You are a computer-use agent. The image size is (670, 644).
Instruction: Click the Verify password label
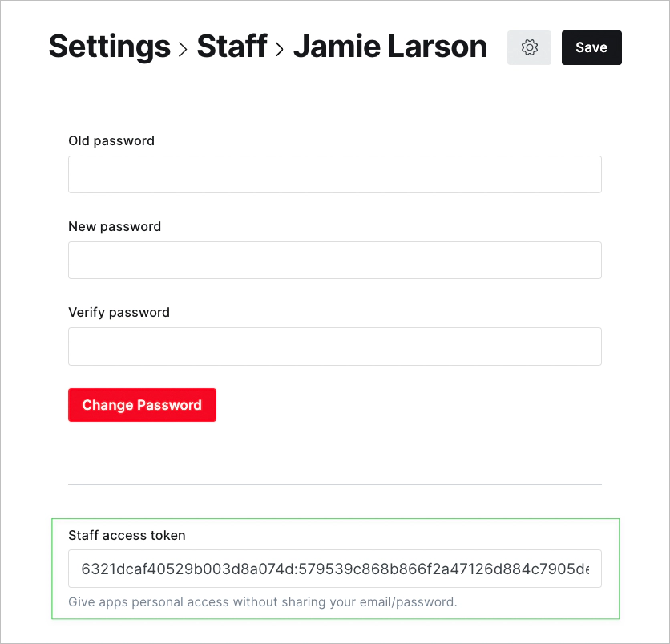(x=119, y=313)
